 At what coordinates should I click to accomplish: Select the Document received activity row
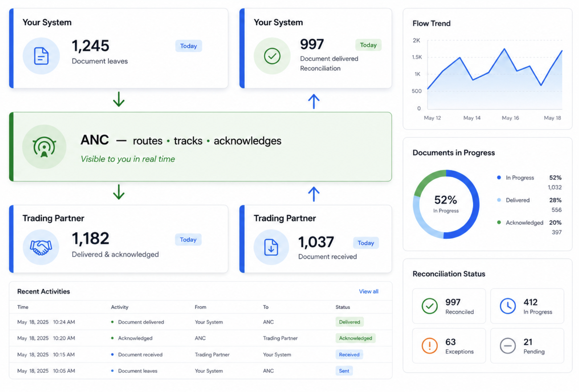pyautogui.click(x=201, y=354)
